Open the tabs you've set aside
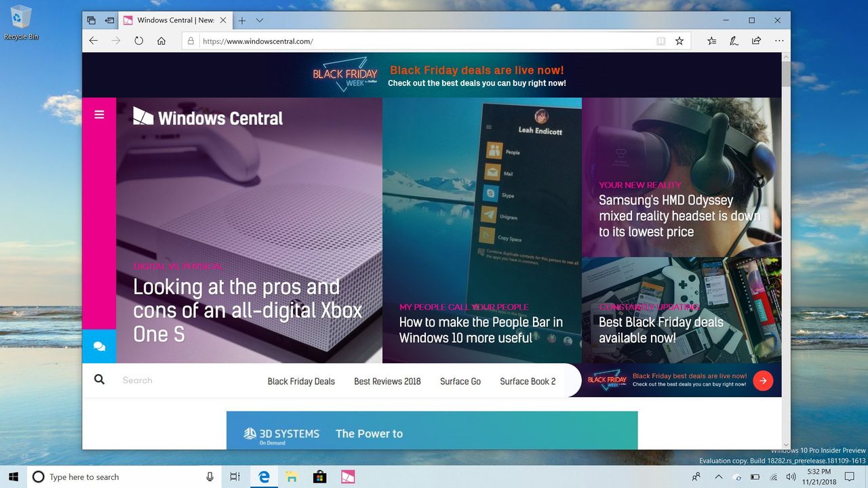Viewport: 868px width, 488px height. coord(92,20)
